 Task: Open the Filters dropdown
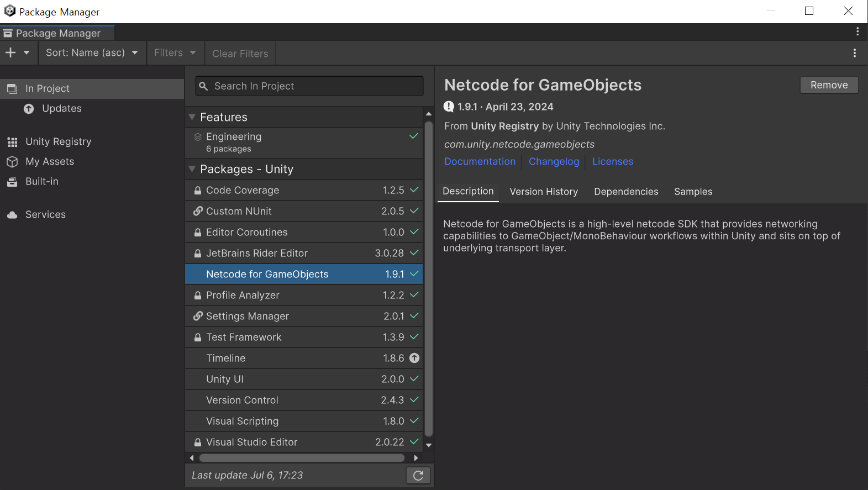click(175, 52)
